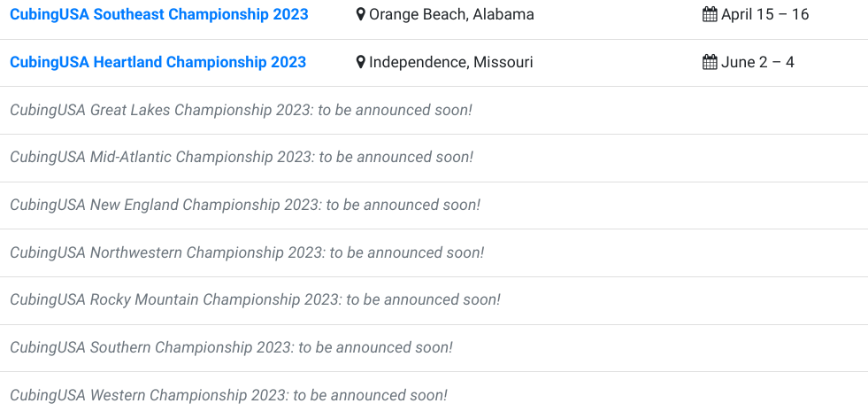Click the New England Championship 2023 row
The height and width of the screenshot is (419, 868).
(434, 206)
